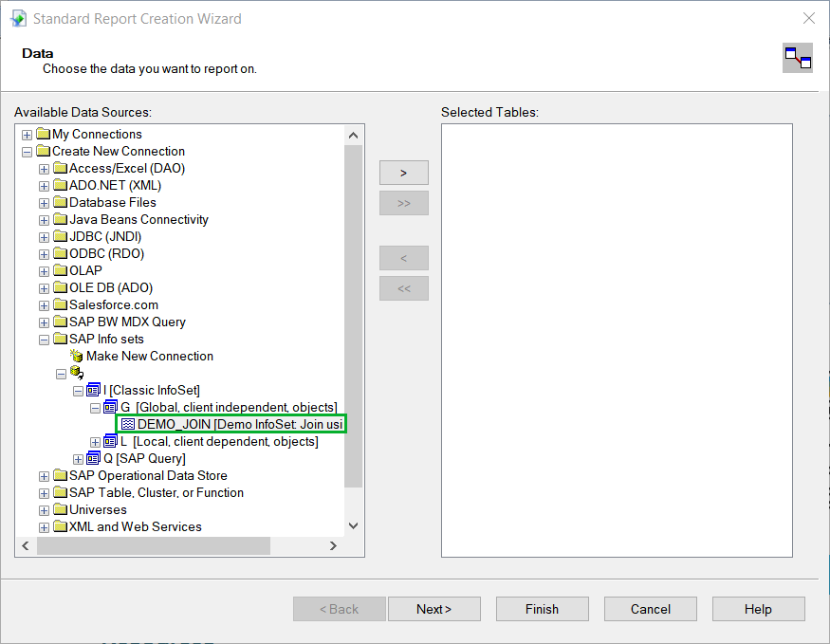The image size is (830, 644).
Task: Click the Database Files folder icon
Action: coord(61,202)
